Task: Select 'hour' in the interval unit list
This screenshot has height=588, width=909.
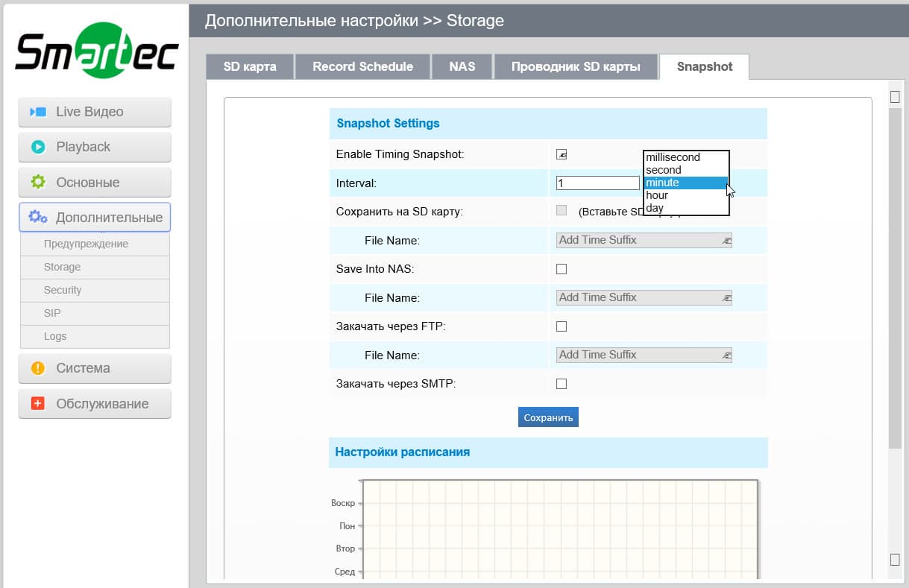Action: (657, 195)
